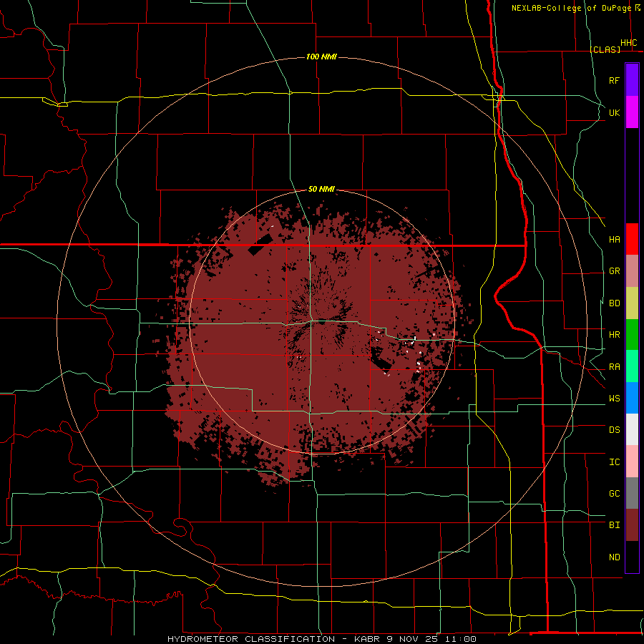This screenshot has width=644, height=644.
Task: Click the dark red BI legend swatch
Action: click(x=632, y=525)
